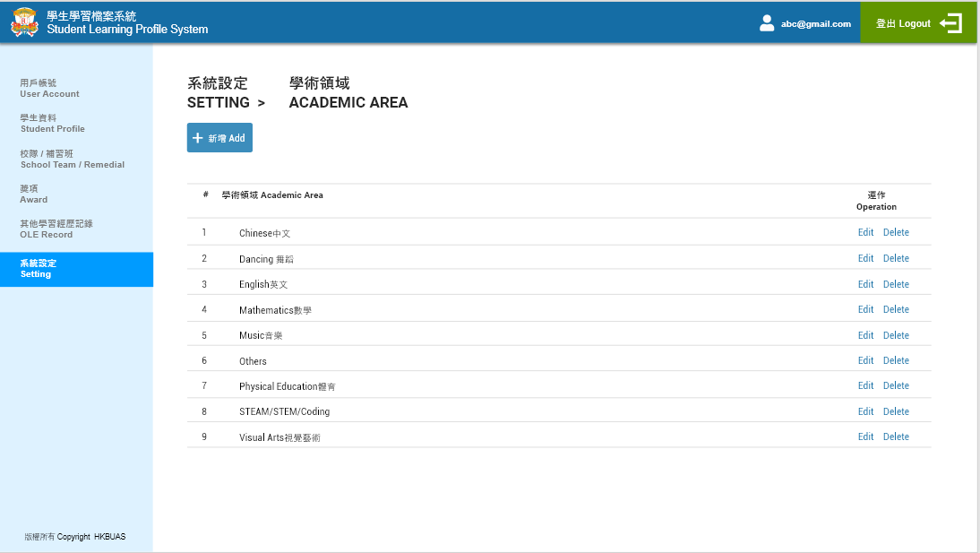
Task: Click the abc@gmail.com account name
Action: pyautogui.click(x=815, y=24)
